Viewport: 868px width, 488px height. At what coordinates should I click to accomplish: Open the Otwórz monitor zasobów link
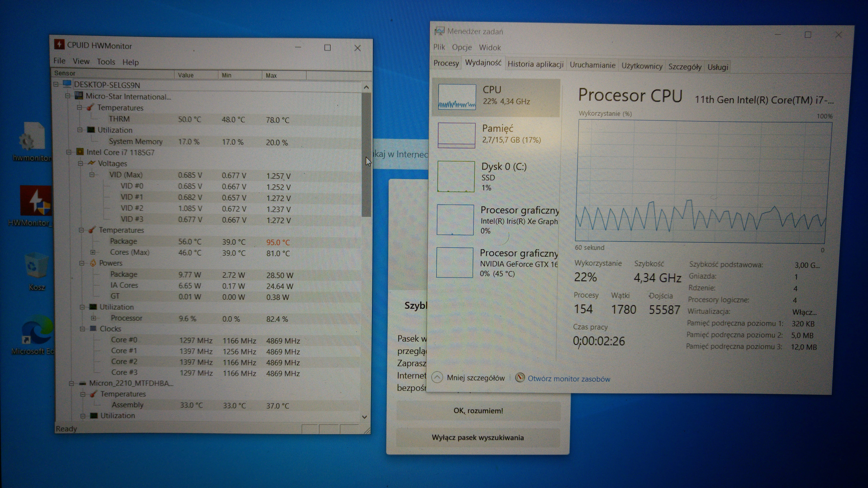tap(569, 379)
